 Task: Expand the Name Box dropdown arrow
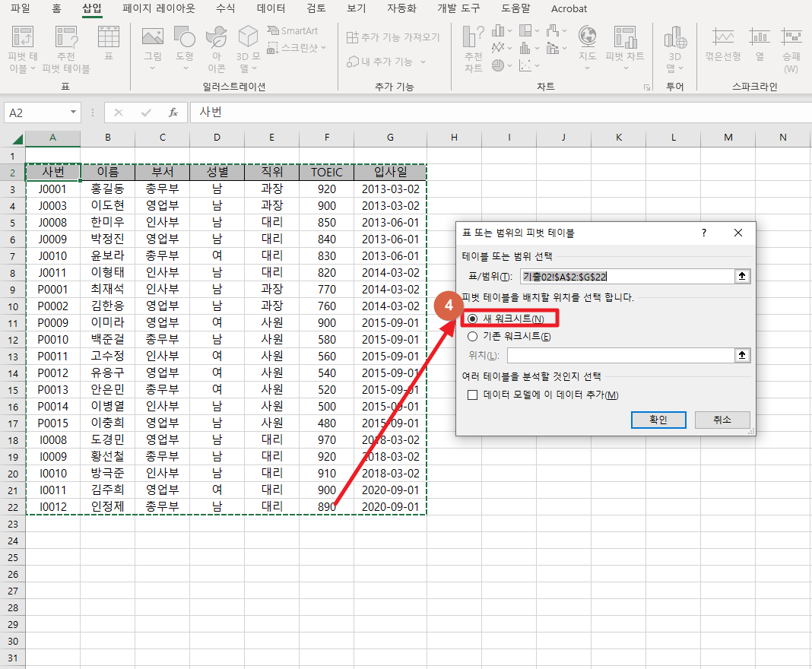click(x=73, y=113)
